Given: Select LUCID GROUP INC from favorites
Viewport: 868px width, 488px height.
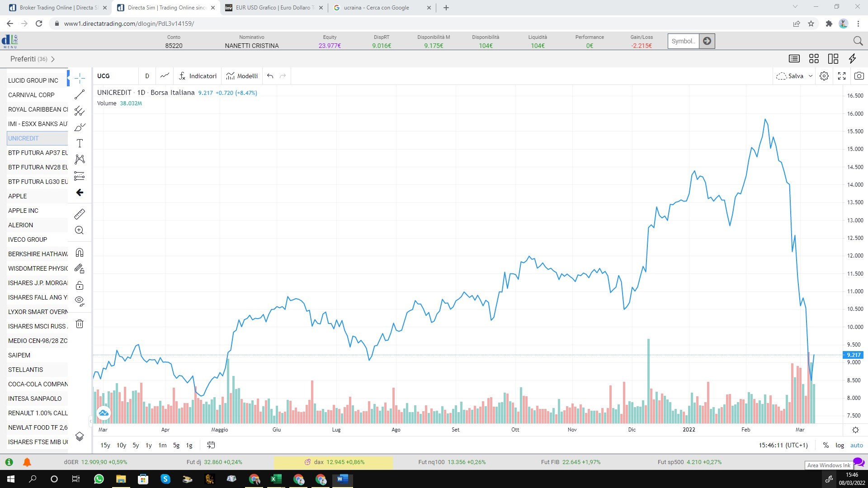Looking at the screenshot, I should pos(37,80).
